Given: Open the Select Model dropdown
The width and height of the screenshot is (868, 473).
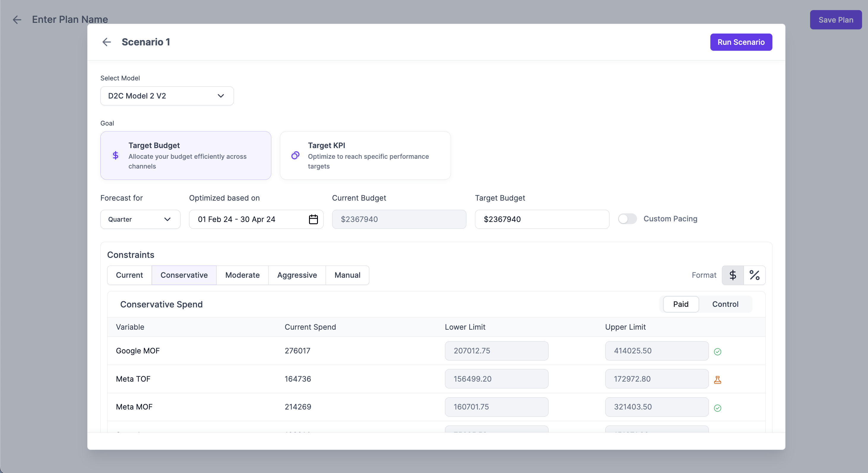Looking at the screenshot, I should point(167,96).
